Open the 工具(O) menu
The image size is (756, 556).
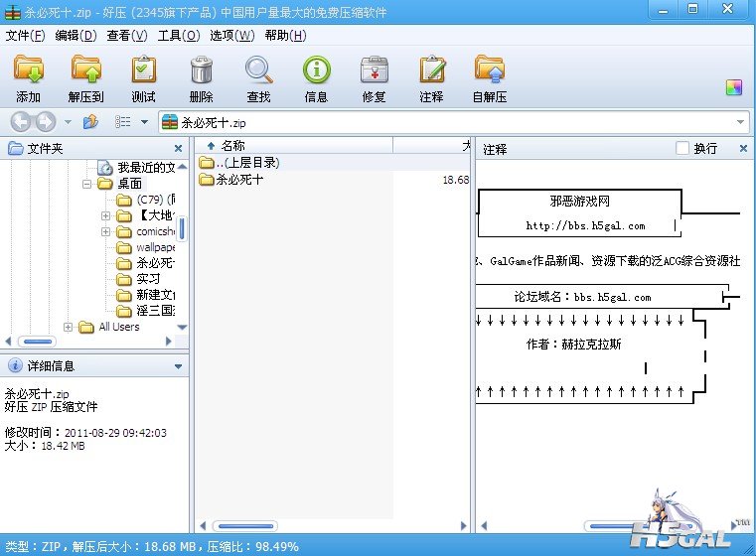(x=178, y=36)
